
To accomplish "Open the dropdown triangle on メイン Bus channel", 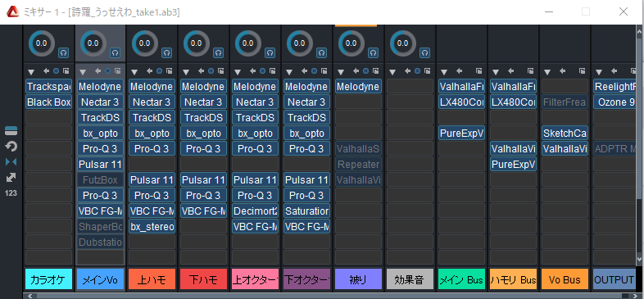I will click(443, 72).
